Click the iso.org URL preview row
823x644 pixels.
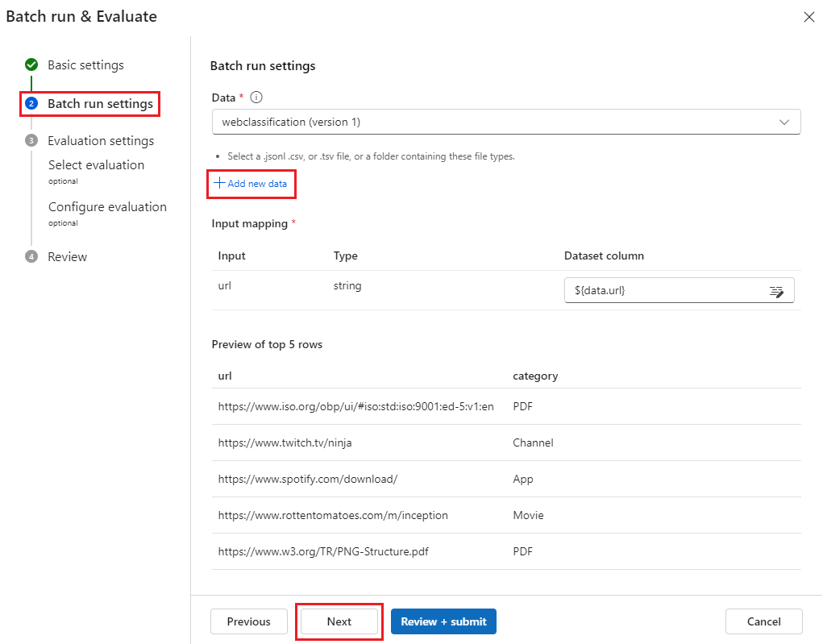coord(355,406)
